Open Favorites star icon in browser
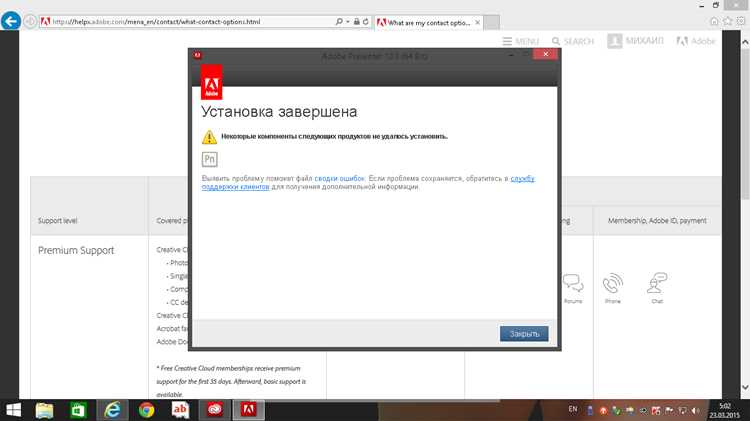This screenshot has height=421, width=750. pos(728,21)
